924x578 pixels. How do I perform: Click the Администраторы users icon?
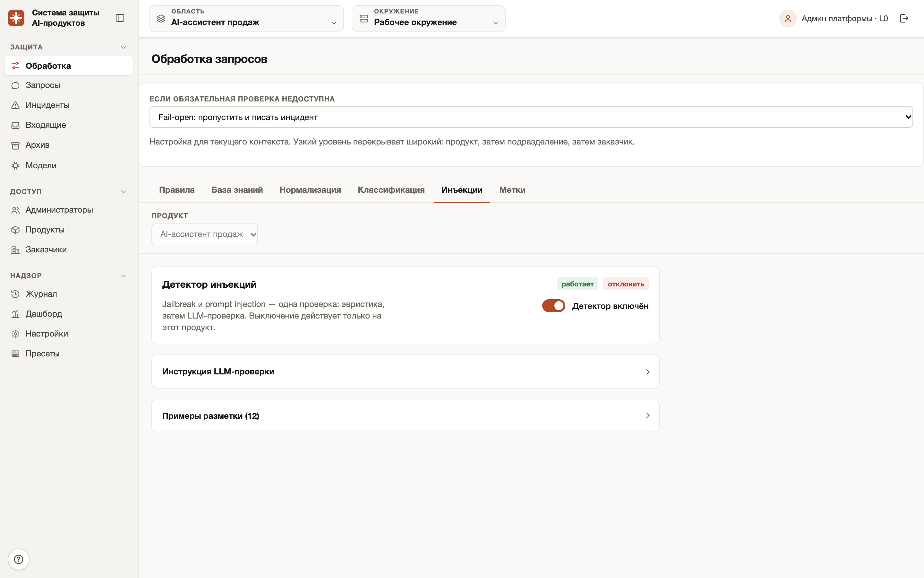(15, 210)
